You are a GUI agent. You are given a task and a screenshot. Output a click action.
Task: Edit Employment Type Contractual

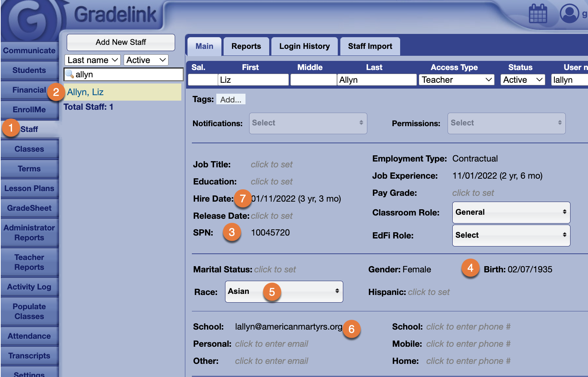point(475,159)
